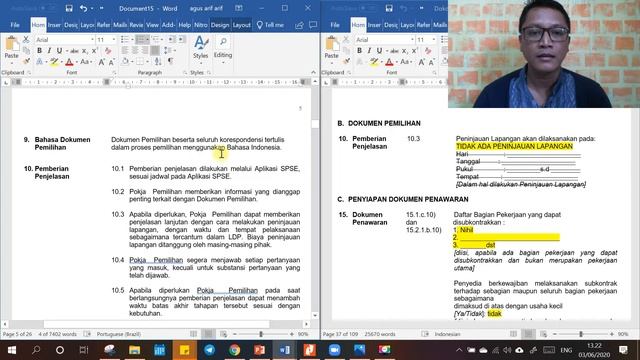Screen dimensions: 640x360
Task: Switch to Print Layout view in left status bar
Action: click(208, 334)
